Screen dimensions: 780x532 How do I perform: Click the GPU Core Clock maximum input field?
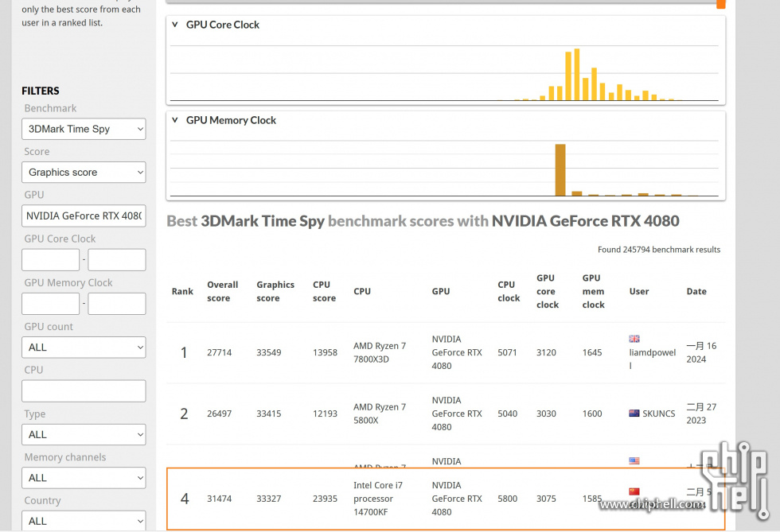117,259
